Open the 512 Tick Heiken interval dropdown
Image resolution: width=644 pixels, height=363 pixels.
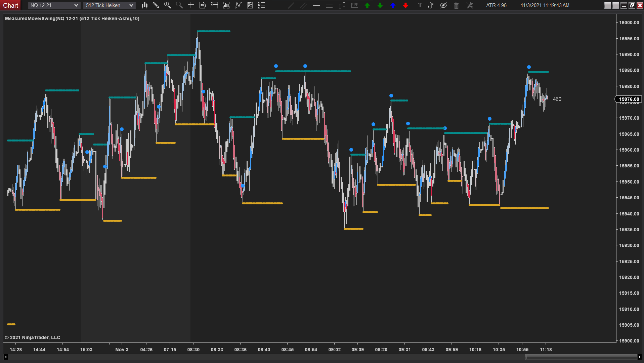[109, 5]
